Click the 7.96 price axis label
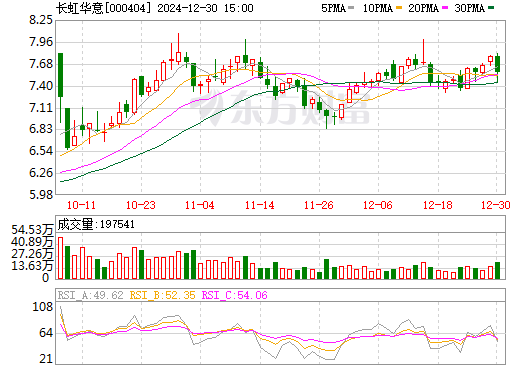This screenshot has width=520, height=365. point(41,42)
